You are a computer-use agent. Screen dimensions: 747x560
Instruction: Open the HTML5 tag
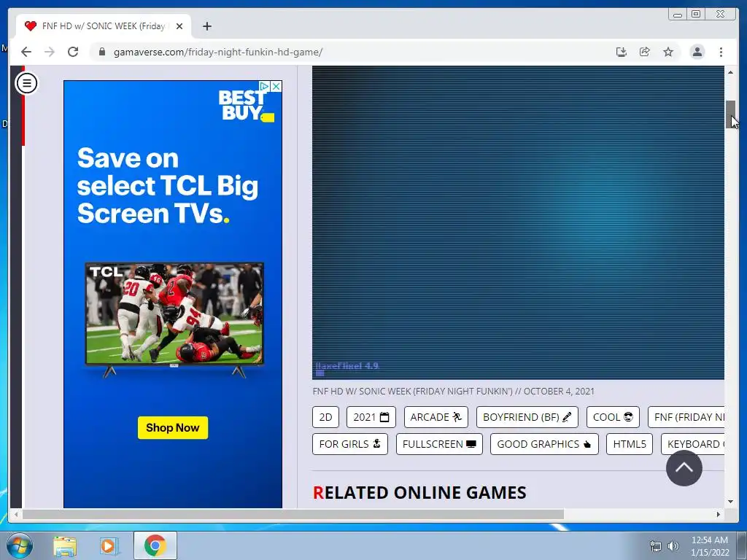click(x=630, y=444)
